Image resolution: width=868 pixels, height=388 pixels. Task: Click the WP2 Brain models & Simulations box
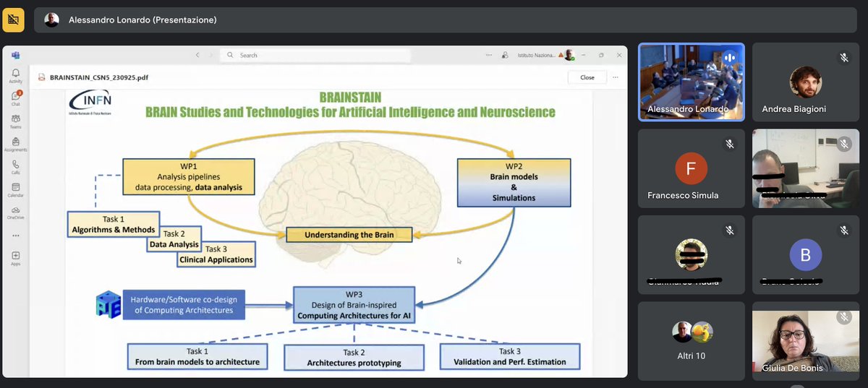coord(514,182)
